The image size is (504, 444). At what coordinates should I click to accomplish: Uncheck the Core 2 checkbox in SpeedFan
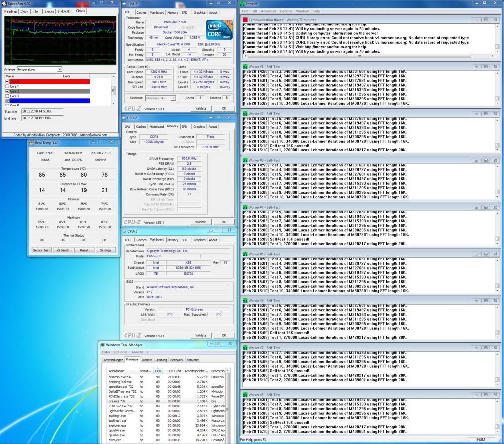coord(7,91)
